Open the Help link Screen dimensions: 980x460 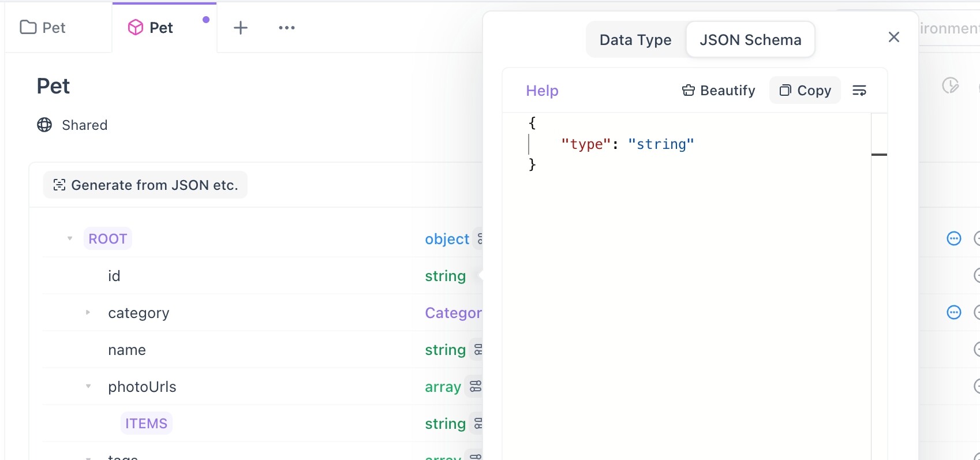(542, 91)
